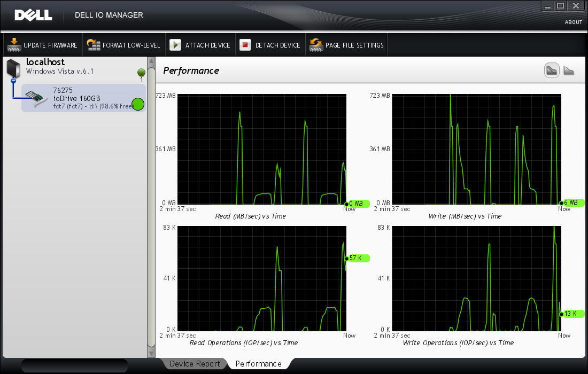
Task: Click the ioDrive card icon
Action: tap(37, 98)
